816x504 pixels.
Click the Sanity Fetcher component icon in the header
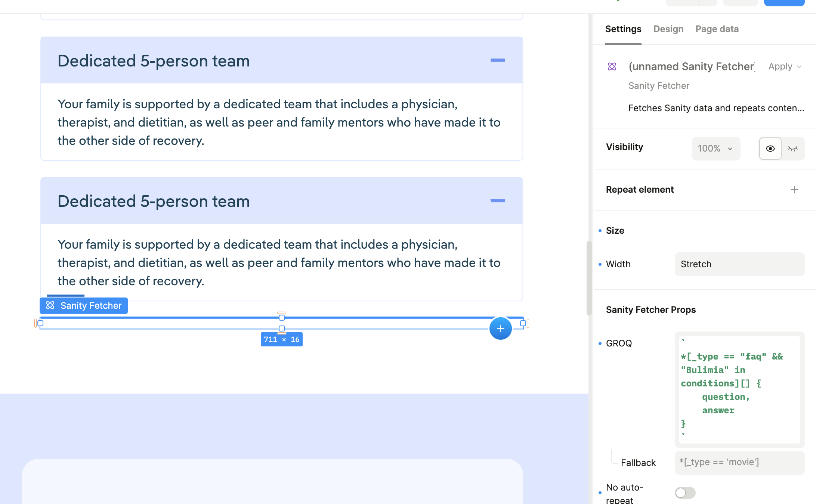(x=612, y=66)
